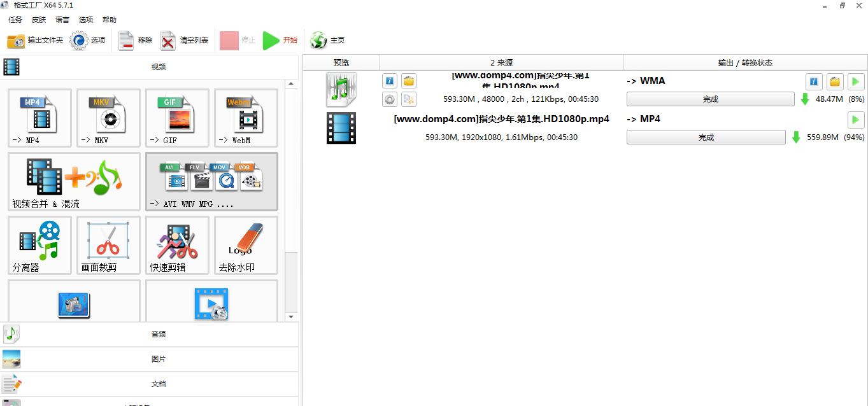Click the down arrow of the video tools scrollbar

point(291,316)
